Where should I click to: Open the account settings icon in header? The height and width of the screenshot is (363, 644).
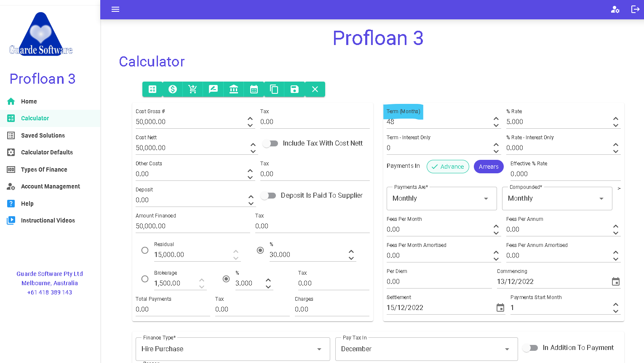615,9
